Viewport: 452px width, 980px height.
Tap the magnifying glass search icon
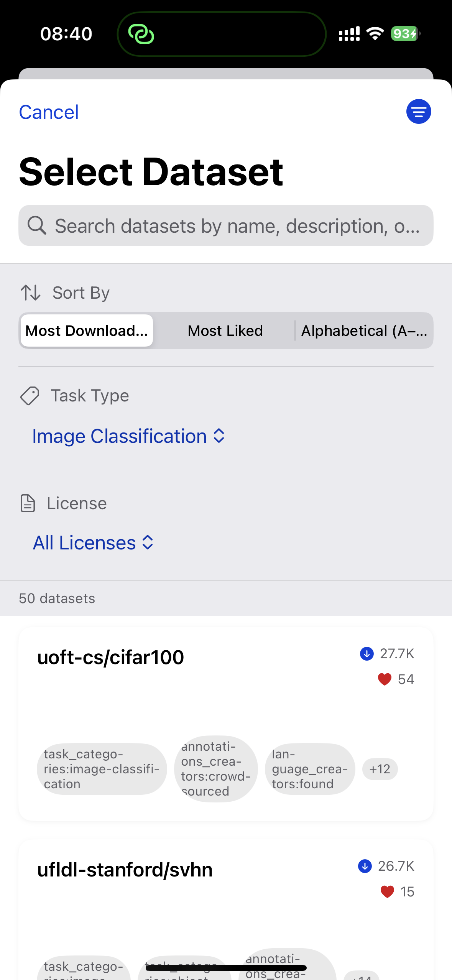point(37,225)
